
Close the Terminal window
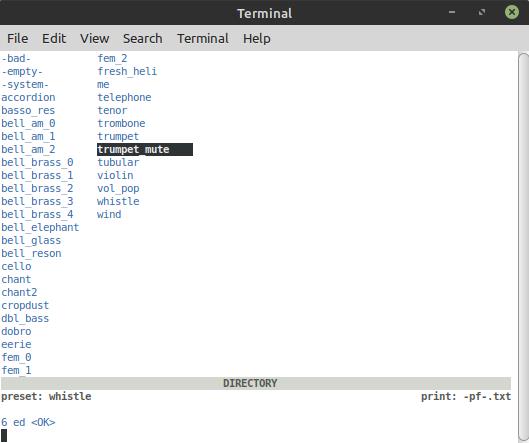point(511,12)
